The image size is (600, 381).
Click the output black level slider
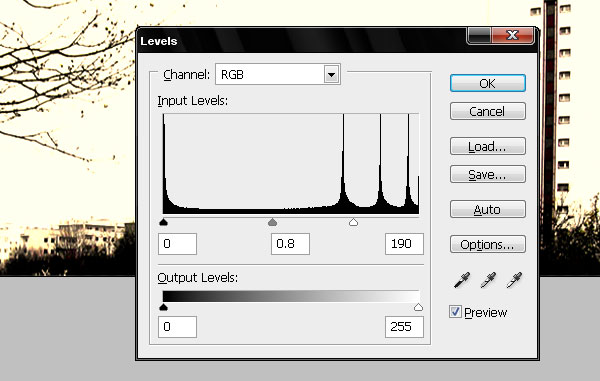coord(164,307)
